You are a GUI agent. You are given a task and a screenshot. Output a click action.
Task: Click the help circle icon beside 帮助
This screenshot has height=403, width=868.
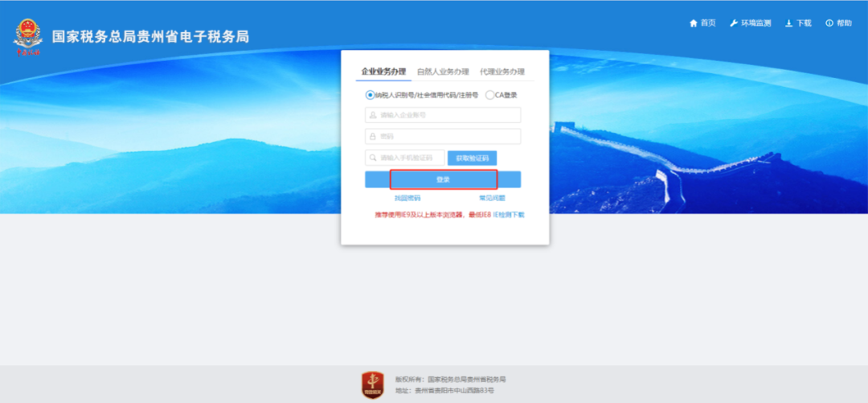(829, 23)
